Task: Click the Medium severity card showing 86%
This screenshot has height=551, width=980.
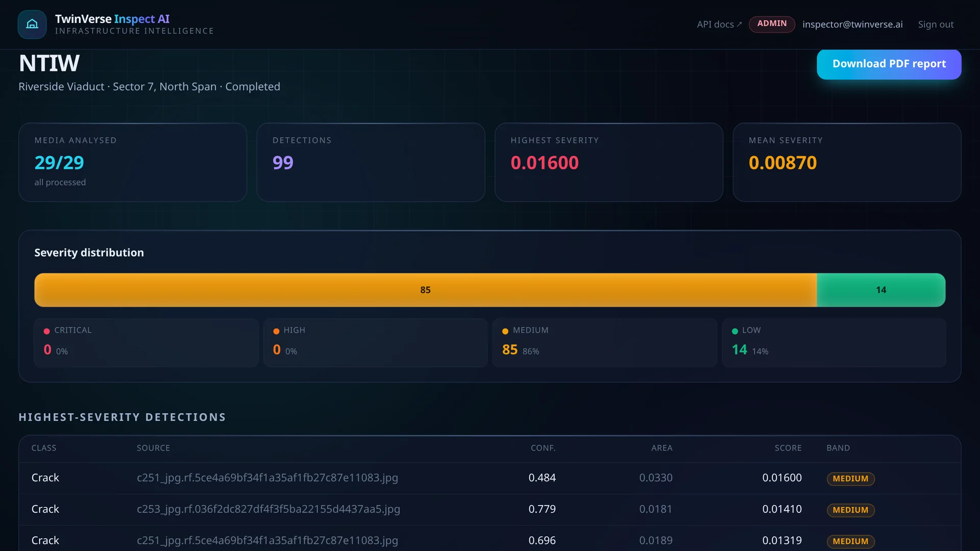Action: pos(604,343)
